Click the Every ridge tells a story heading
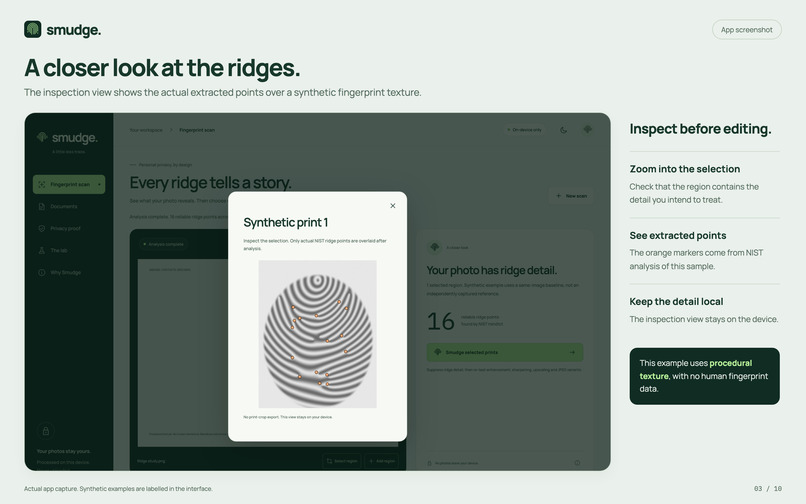Screen dimensions: 806x504 point(210,183)
